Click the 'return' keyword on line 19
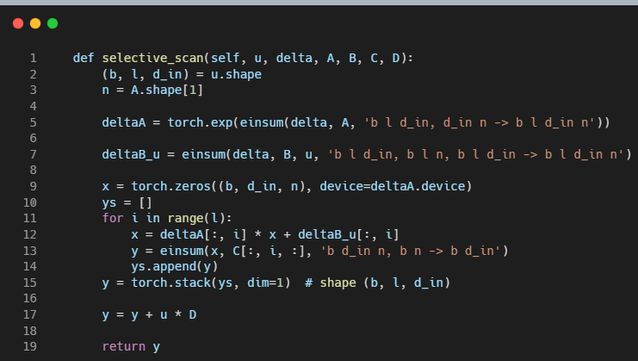 tap(124, 347)
